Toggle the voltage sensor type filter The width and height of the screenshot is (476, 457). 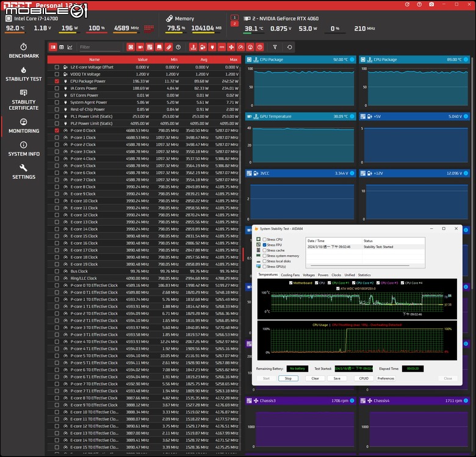click(203, 47)
